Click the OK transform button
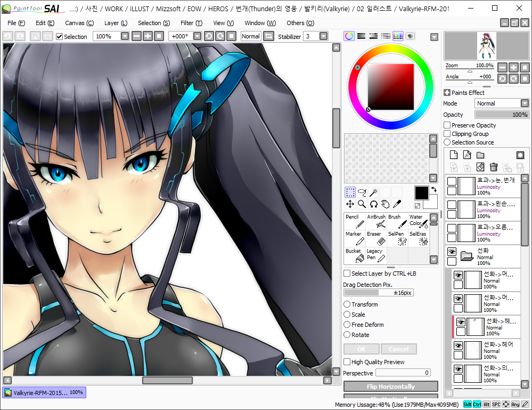 (x=362, y=349)
